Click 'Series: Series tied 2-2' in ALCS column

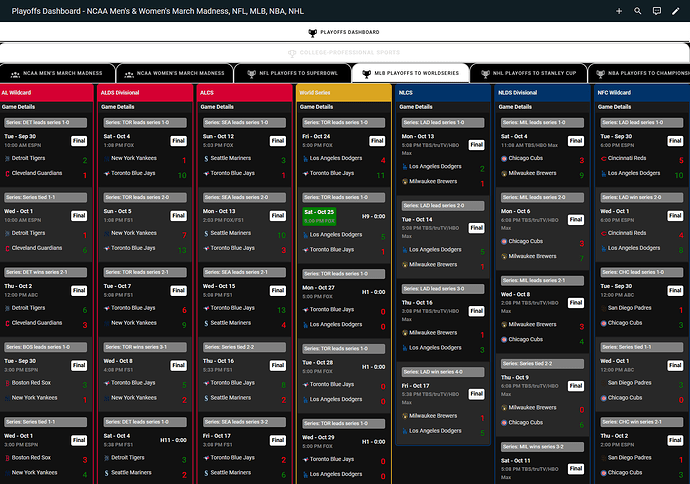[x=245, y=347]
